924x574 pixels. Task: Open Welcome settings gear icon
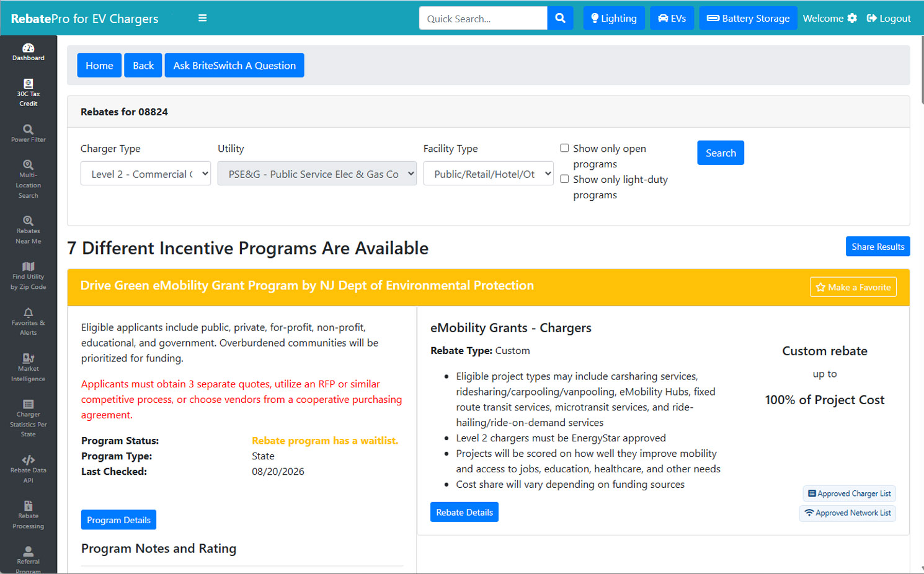[x=853, y=18]
